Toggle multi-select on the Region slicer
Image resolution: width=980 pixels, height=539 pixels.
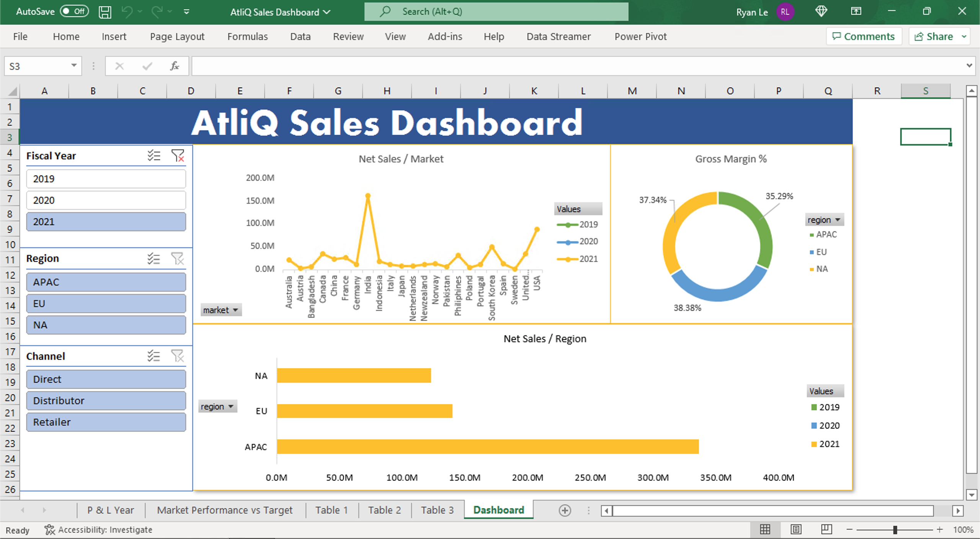154,259
